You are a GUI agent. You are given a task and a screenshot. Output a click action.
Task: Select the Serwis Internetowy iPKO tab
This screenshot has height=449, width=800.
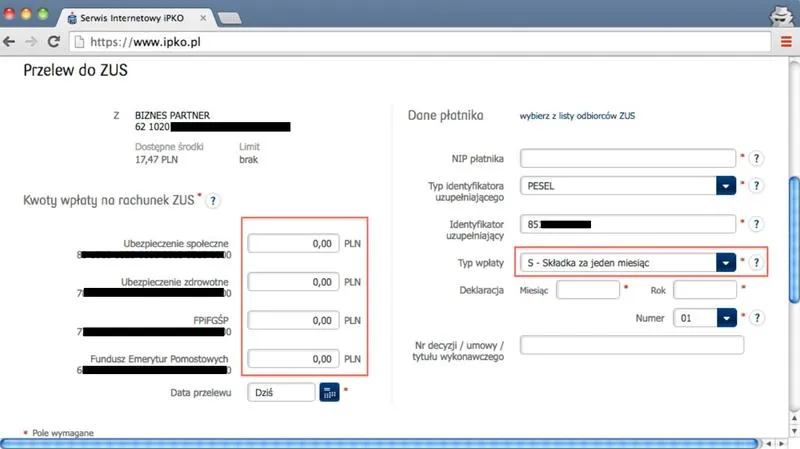(140, 17)
